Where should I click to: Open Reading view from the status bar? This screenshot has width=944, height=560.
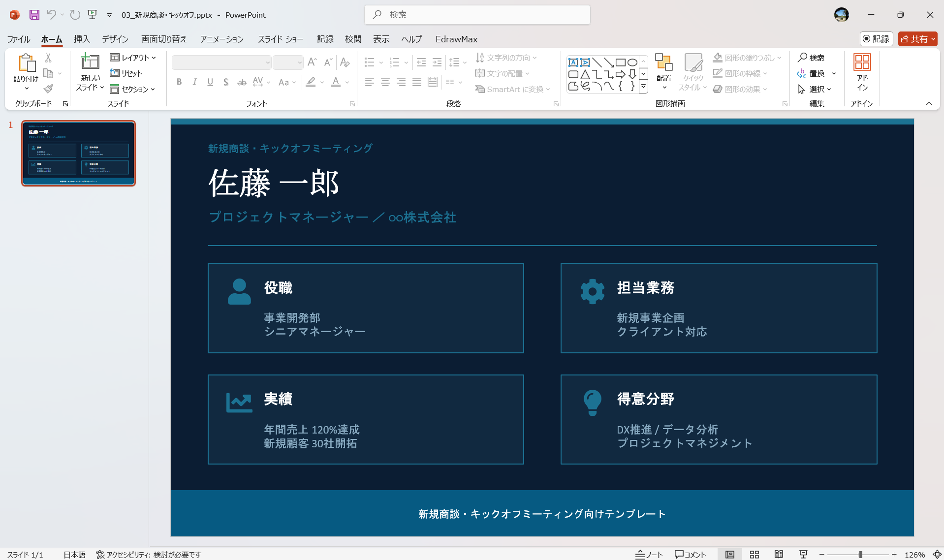(x=779, y=554)
